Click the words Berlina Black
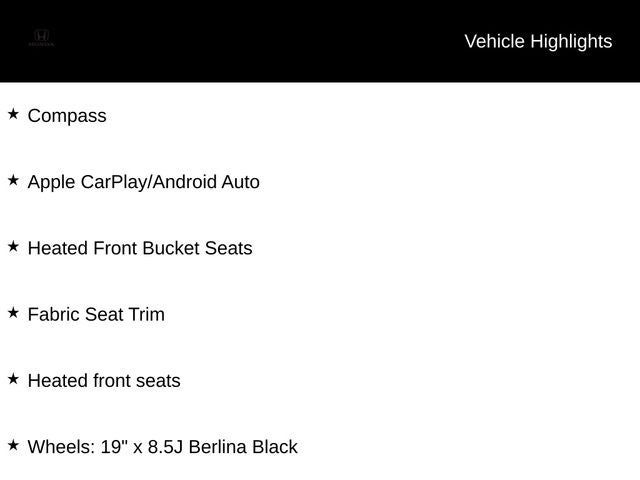This screenshot has height=480, width=640. point(243,447)
